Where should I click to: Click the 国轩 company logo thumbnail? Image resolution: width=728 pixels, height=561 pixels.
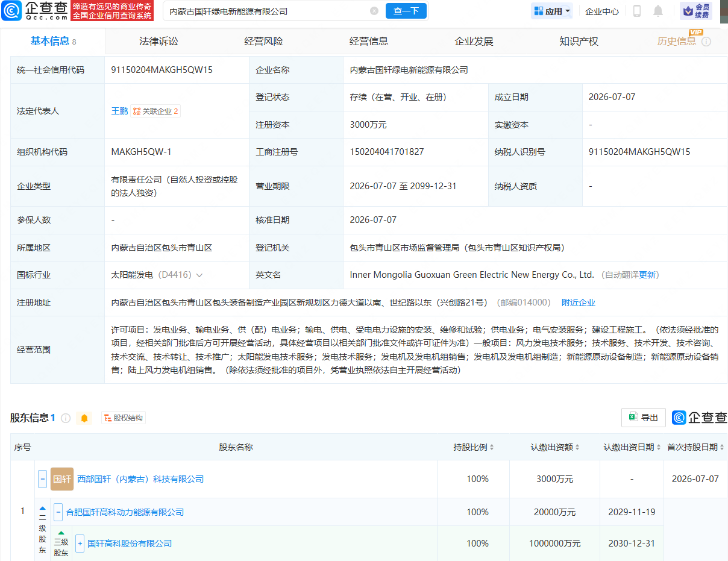coord(62,479)
